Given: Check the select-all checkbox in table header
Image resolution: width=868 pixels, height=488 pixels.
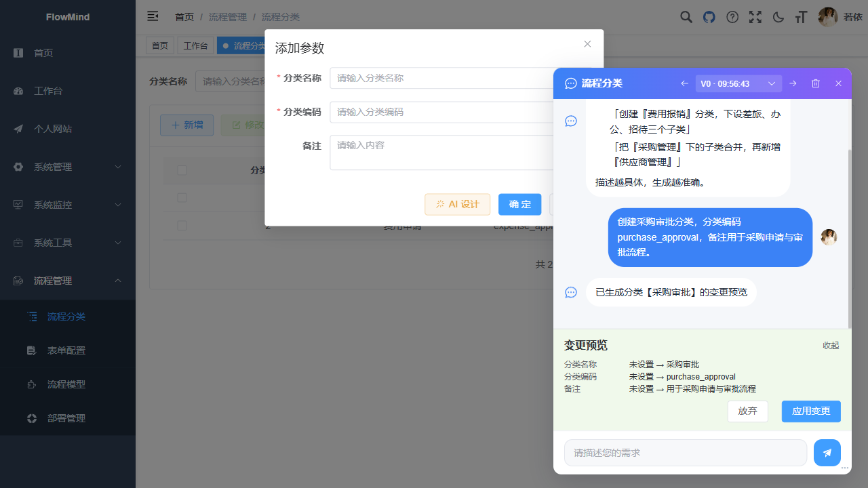Looking at the screenshot, I should click(182, 170).
